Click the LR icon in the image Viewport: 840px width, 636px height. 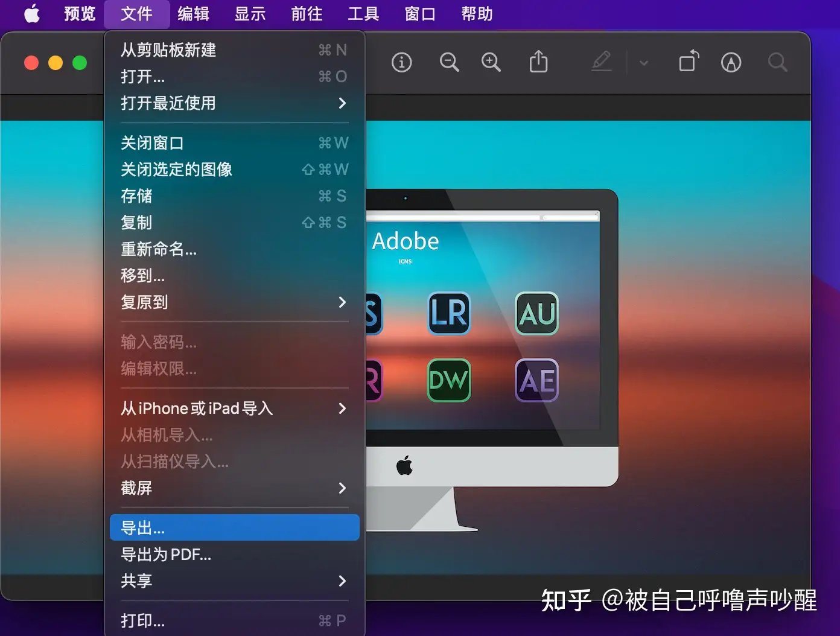tap(449, 314)
